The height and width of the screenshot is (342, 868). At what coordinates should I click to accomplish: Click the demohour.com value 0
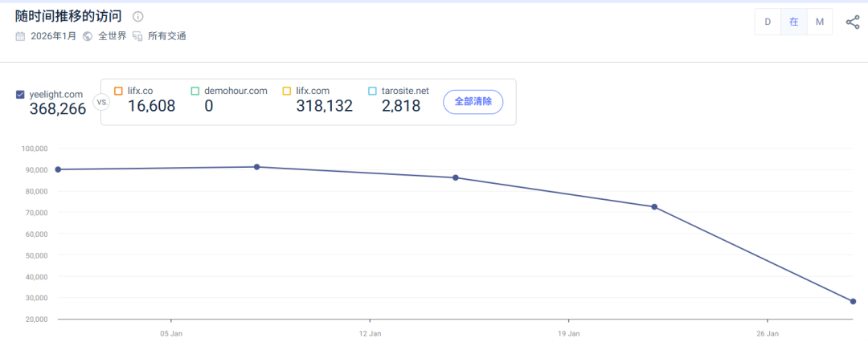point(209,106)
